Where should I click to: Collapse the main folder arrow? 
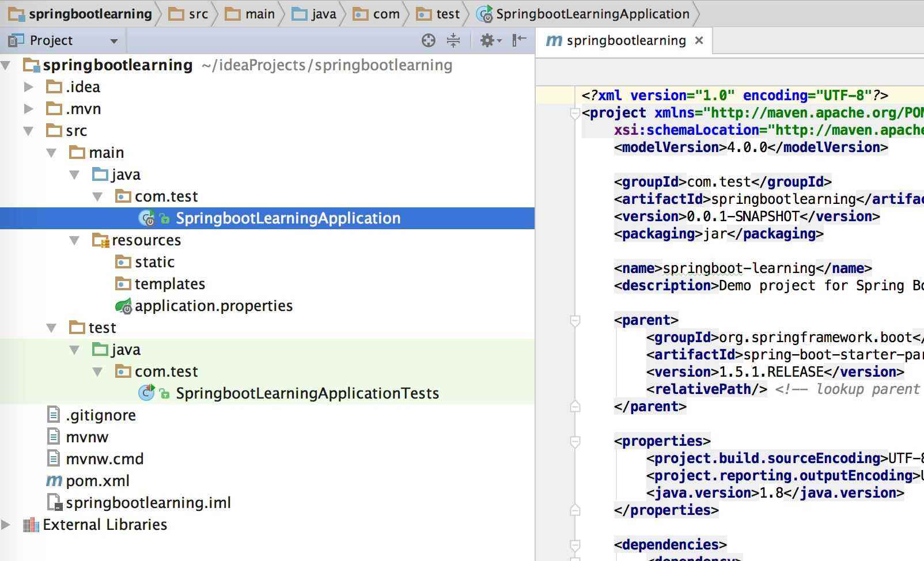[x=52, y=153]
